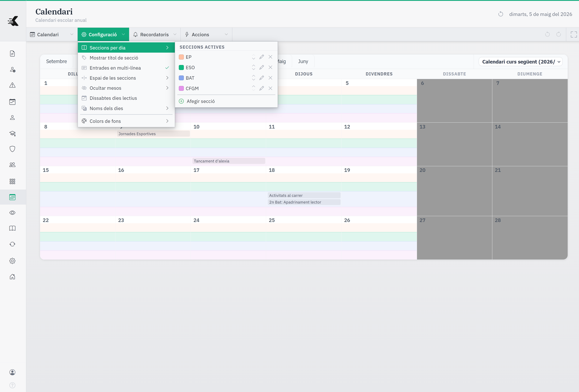
Task: Open the group of people sidebar icon
Action: click(x=12, y=165)
